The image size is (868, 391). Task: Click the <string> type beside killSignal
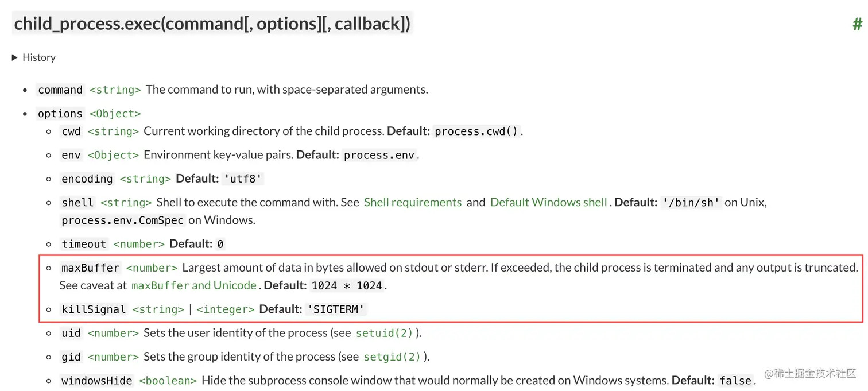(x=158, y=309)
